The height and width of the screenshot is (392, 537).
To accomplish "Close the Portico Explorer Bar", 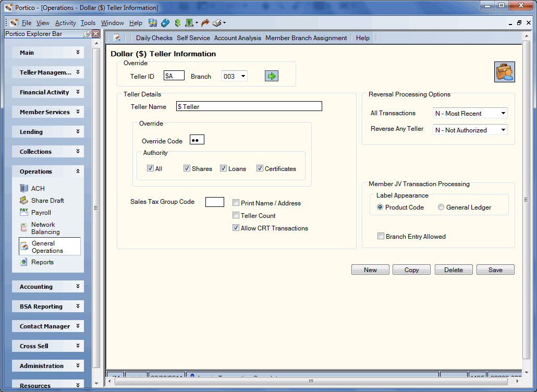I will coord(96,33).
